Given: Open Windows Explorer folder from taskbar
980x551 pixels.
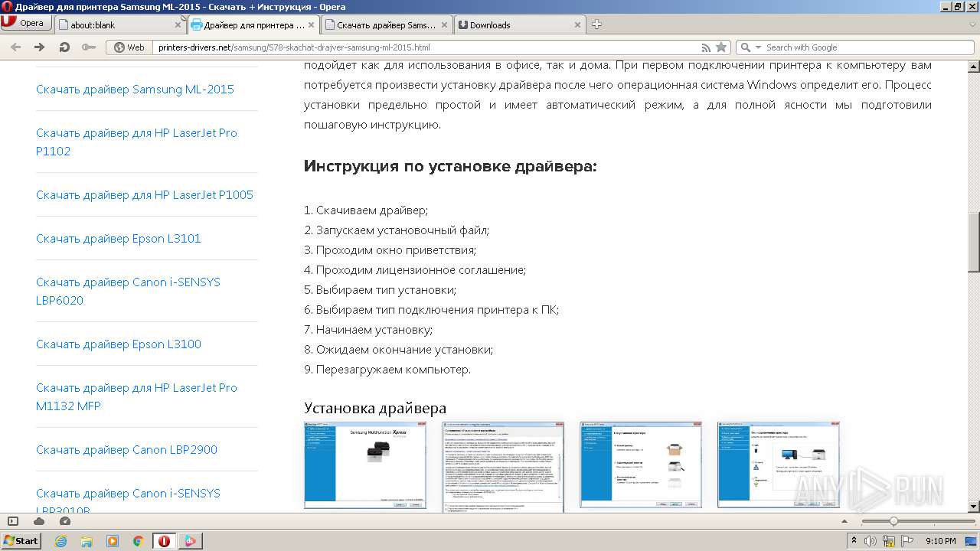Looking at the screenshot, I should (87, 541).
